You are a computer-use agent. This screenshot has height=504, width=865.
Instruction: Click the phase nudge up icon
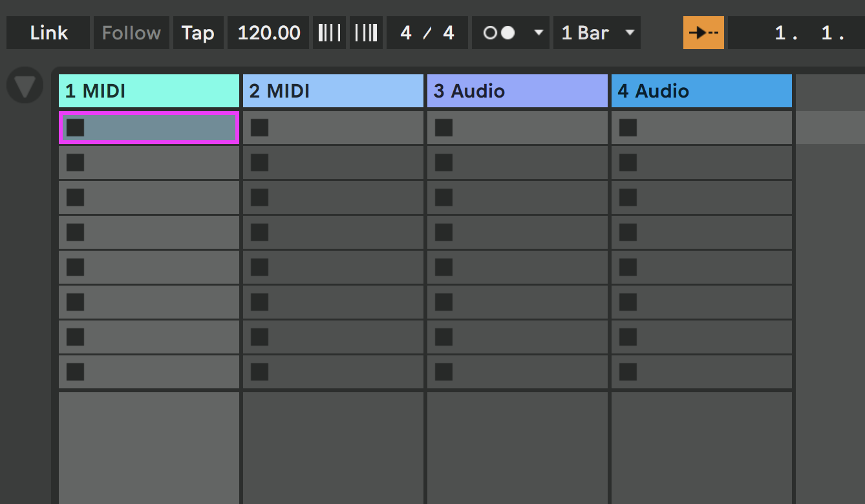367,33
